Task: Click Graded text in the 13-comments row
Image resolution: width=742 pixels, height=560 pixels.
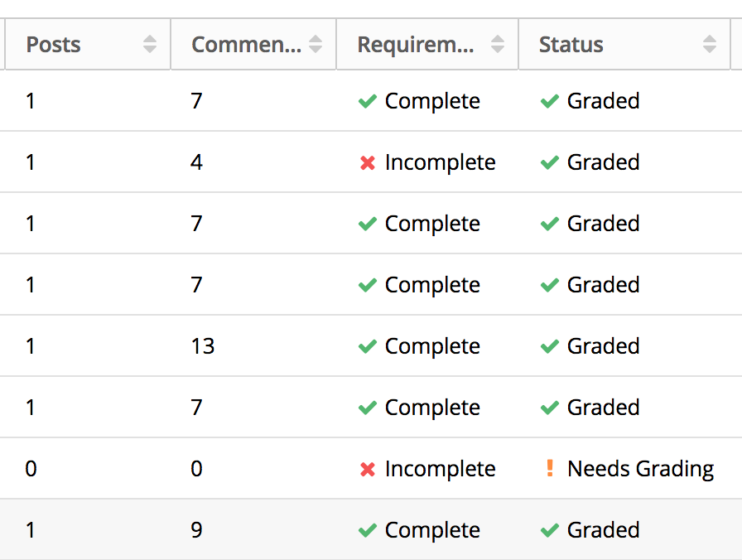Action: [x=603, y=346]
